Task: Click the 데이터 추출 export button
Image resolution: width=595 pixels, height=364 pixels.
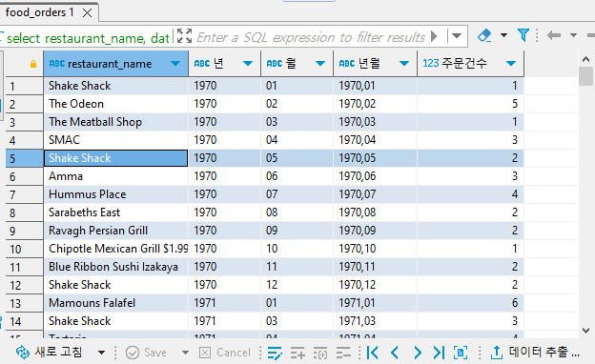Action: point(535,353)
